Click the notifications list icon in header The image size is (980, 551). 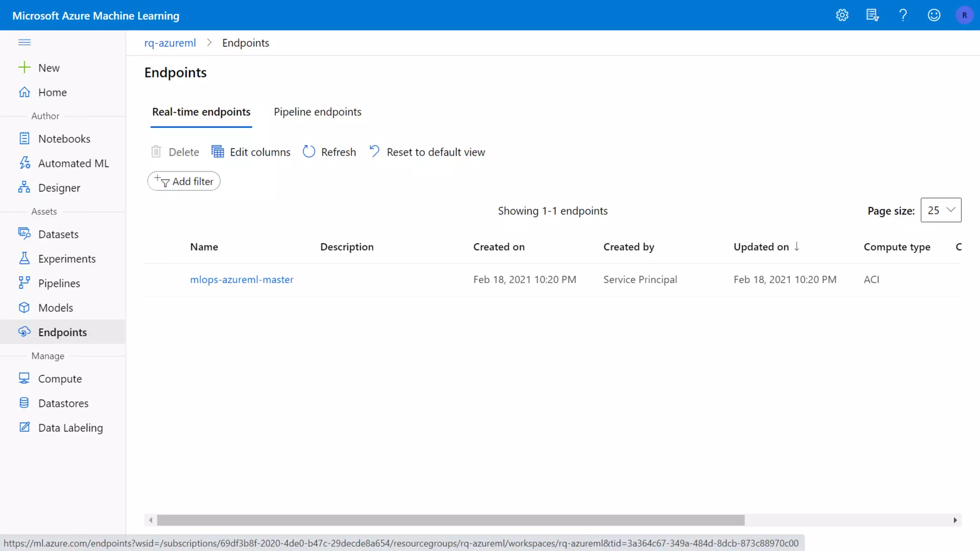(872, 15)
